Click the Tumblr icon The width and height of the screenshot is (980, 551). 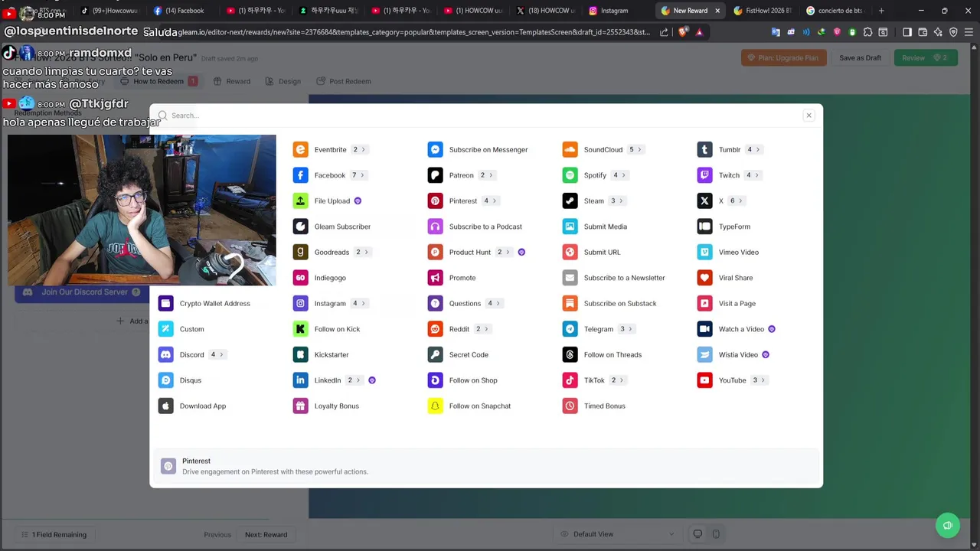point(704,150)
